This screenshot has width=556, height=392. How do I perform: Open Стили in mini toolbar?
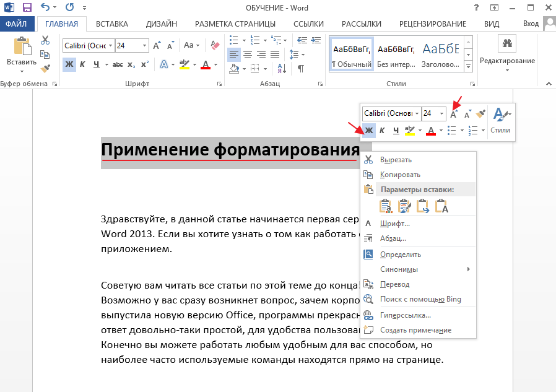coord(500,121)
